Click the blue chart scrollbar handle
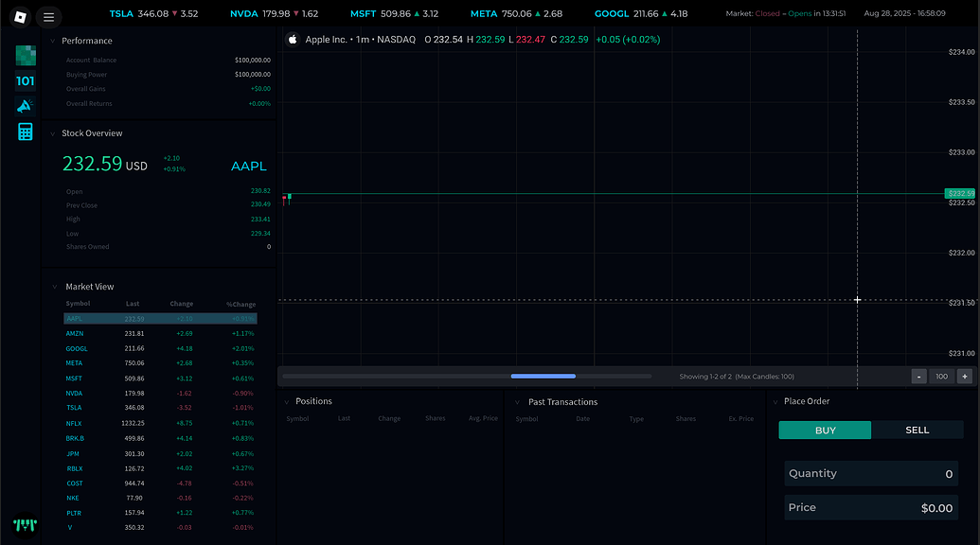The height and width of the screenshot is (545, 980). tap(543, 377)
